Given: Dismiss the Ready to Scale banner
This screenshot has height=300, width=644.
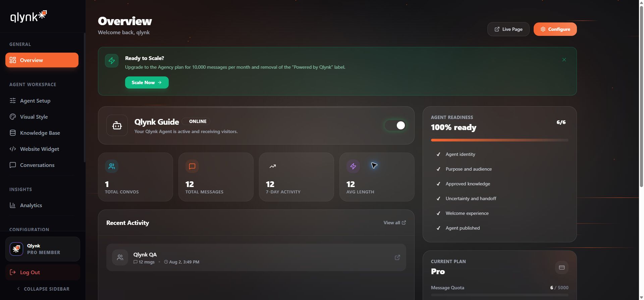Looking at the screenshot, I should pyautogui.click(x=564, y=60).
